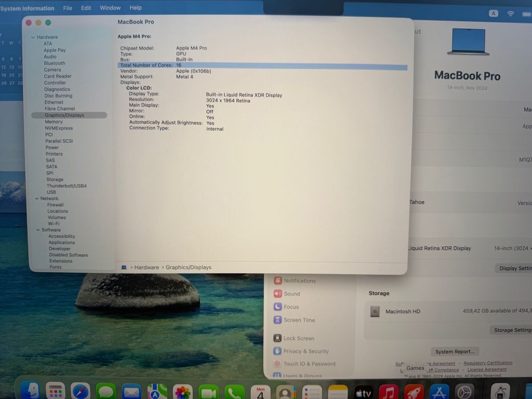
Task: Open Maps from the dock
Action: [x=157, y=392]
